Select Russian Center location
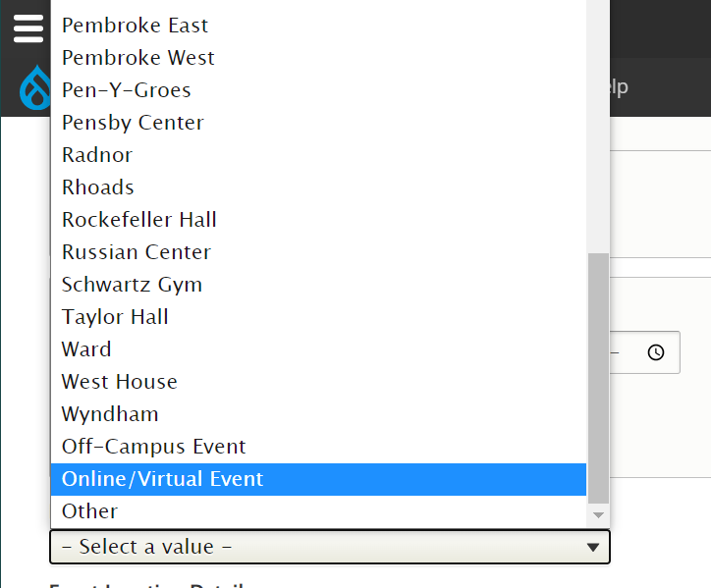Viewport: 711px width, 588px height. [137, 252]
